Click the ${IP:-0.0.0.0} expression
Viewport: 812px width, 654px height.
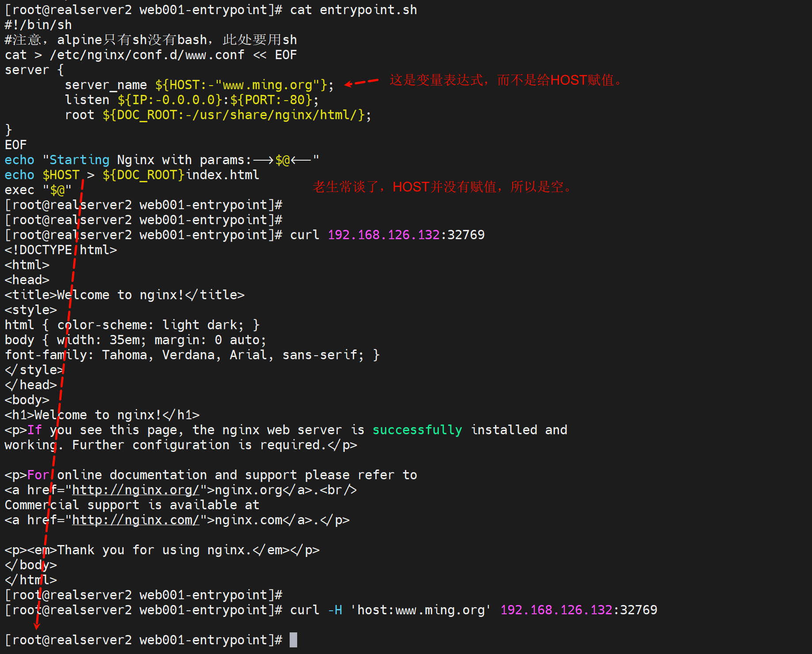(x=170, y=100)
